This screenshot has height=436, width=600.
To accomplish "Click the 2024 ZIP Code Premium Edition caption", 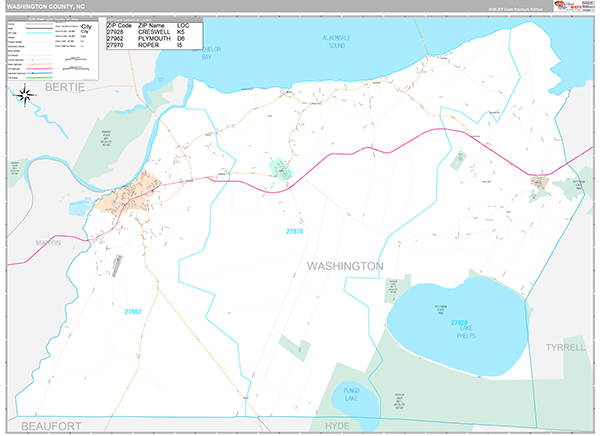I will 515,9.
